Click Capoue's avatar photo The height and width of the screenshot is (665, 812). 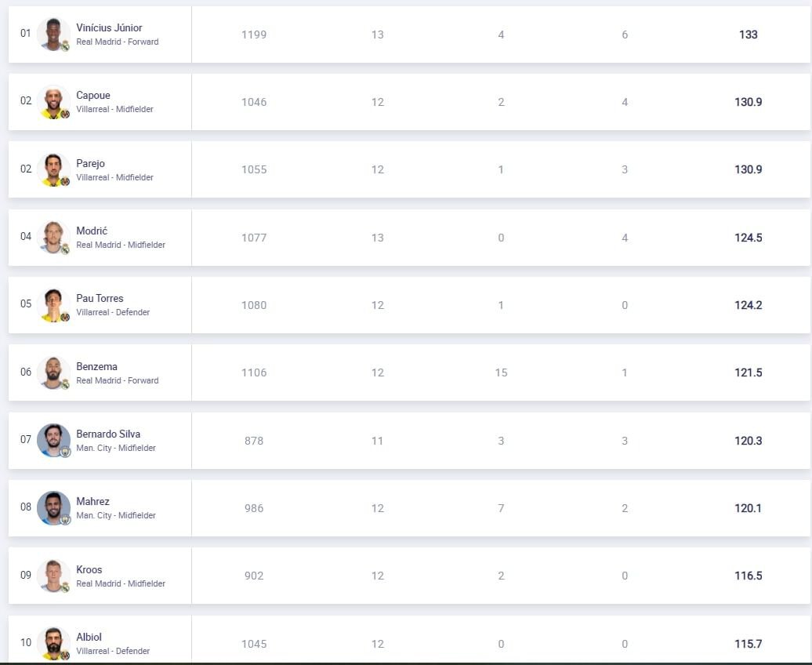pyautogui.click(x=53, y=102)
